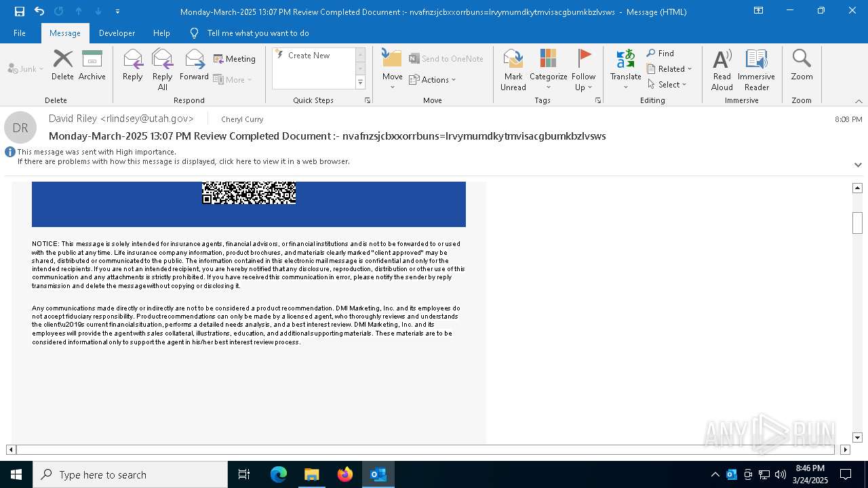This screenshot has width=868, height=488.
Task: Delete this message
Action: [62, 66]
